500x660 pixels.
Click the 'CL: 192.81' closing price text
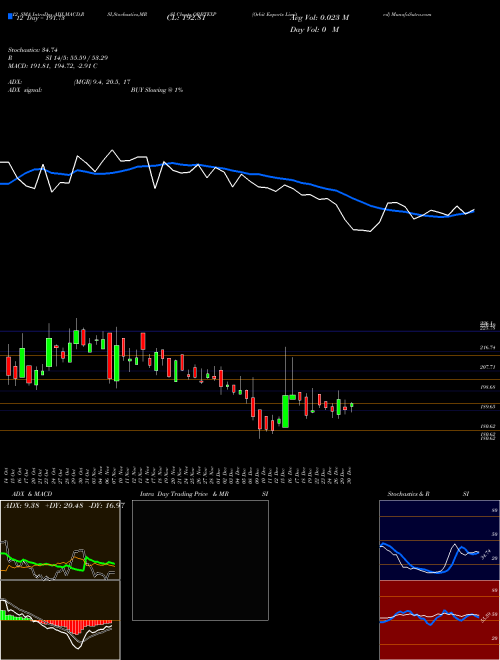click(186, 18)
